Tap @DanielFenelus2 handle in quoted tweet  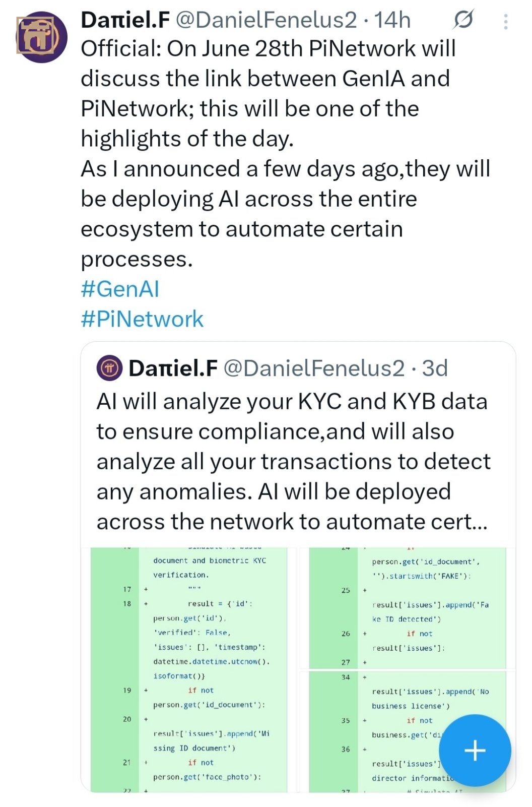pyautogui.click(x=313, y=368)
